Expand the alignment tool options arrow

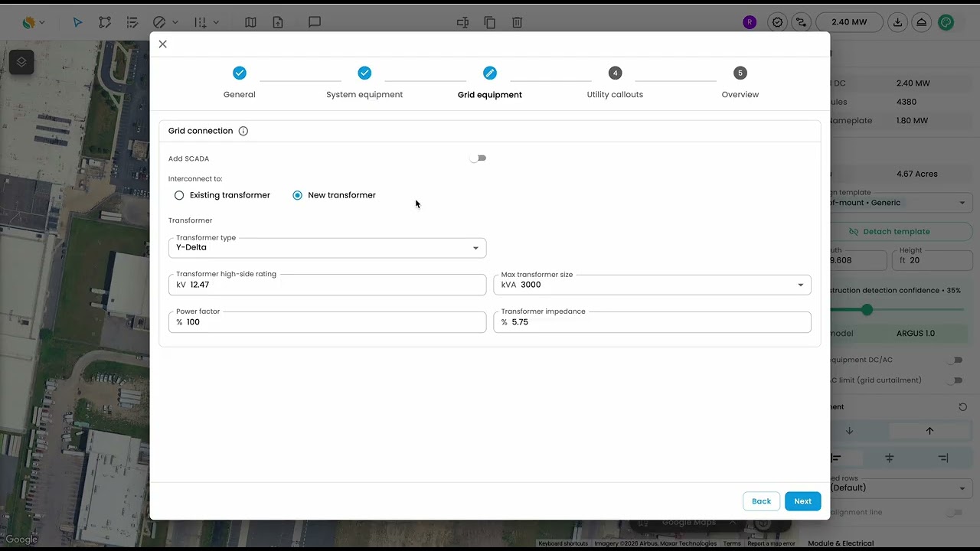coord(216,23)
